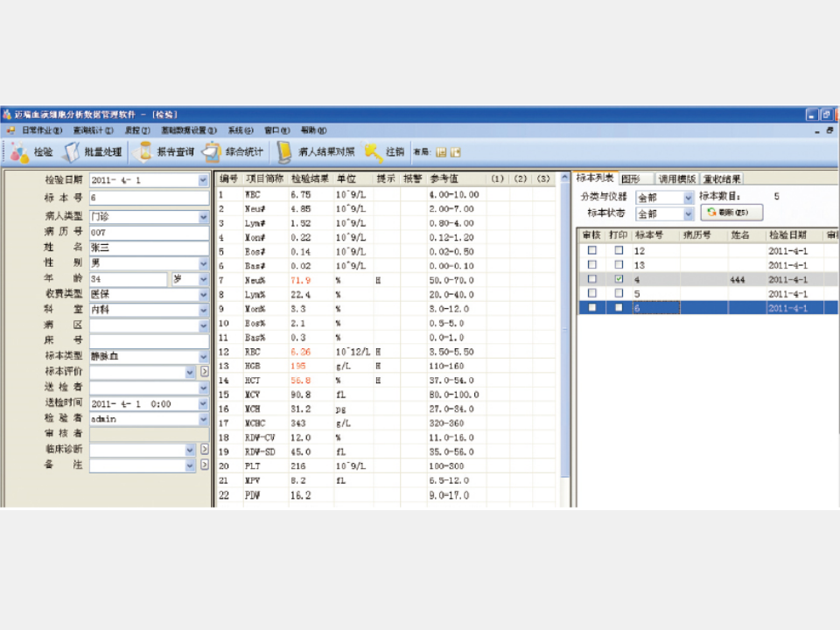
Task: Expand the 病人类型 dropdown showing 门诊
Action: tap(203, 216)
